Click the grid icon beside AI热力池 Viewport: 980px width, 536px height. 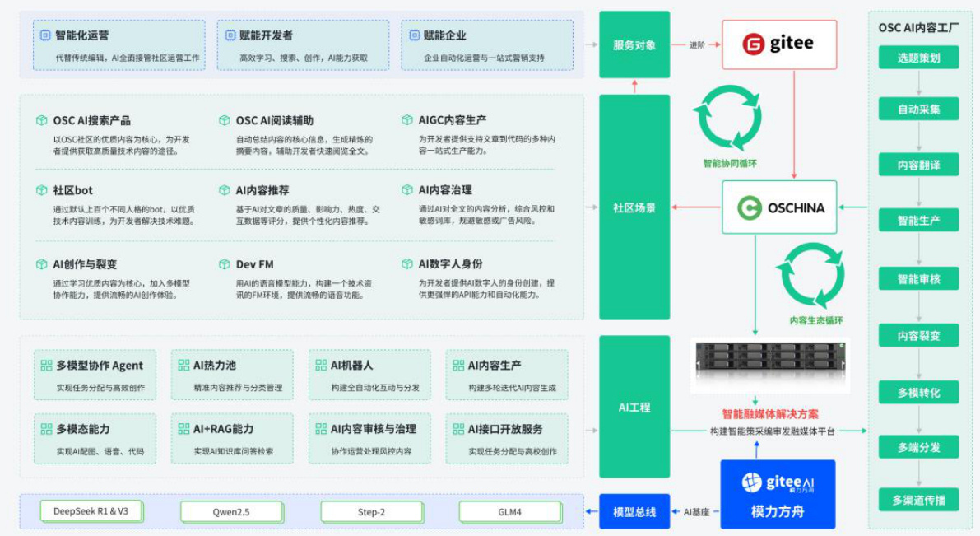click(183, 366)
